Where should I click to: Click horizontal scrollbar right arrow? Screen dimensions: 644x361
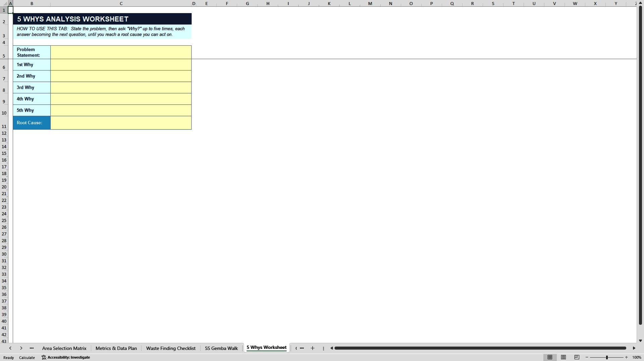[634, 348]
